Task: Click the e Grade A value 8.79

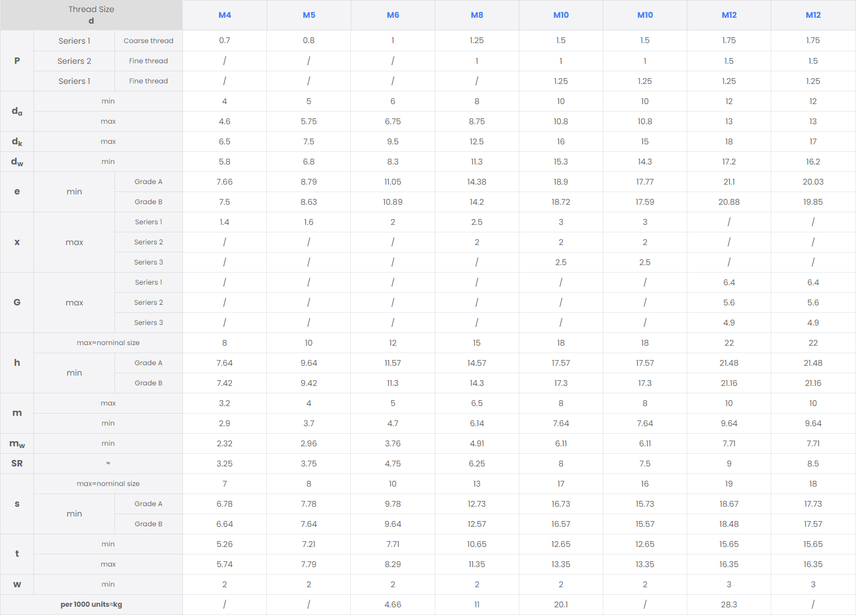Action: [309, 182]
